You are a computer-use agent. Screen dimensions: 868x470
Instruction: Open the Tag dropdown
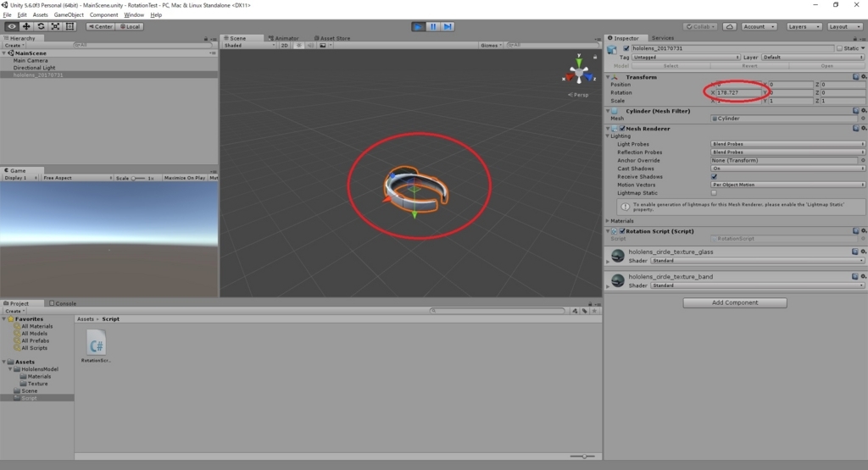click(x=686, y=57)
